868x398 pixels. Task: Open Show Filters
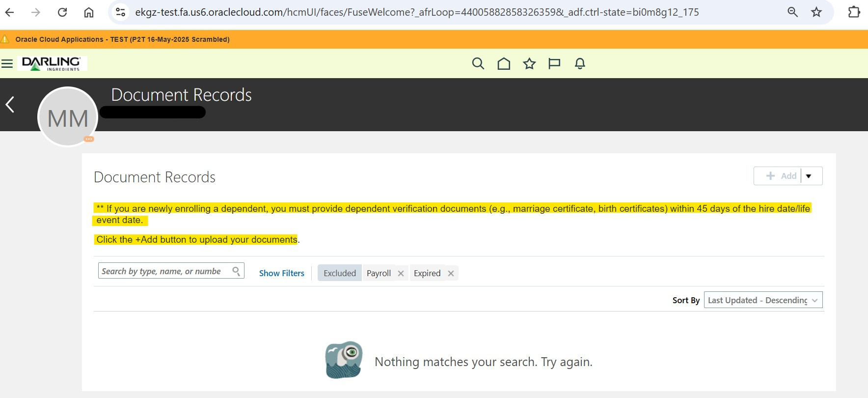[x=282, y=273]
